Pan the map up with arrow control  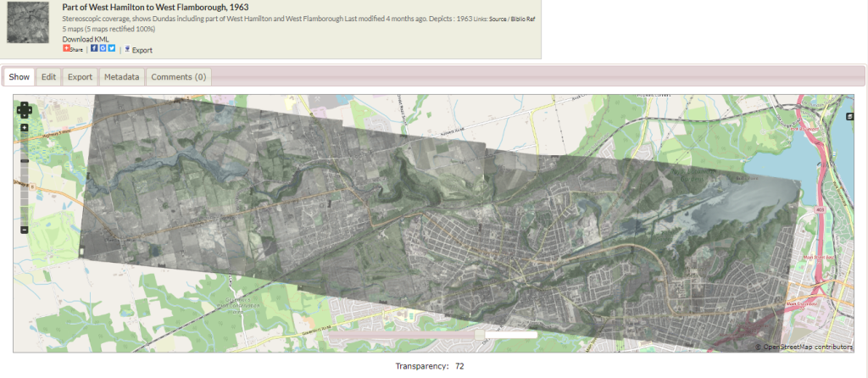tap(25, 104)
